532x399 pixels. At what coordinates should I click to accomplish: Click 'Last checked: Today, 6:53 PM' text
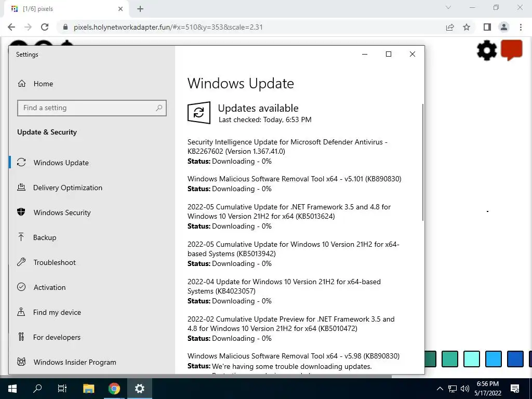click(265, 119)
